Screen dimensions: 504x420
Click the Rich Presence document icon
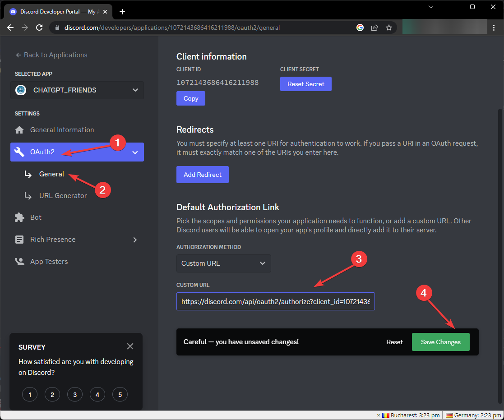tap(19, 240)
